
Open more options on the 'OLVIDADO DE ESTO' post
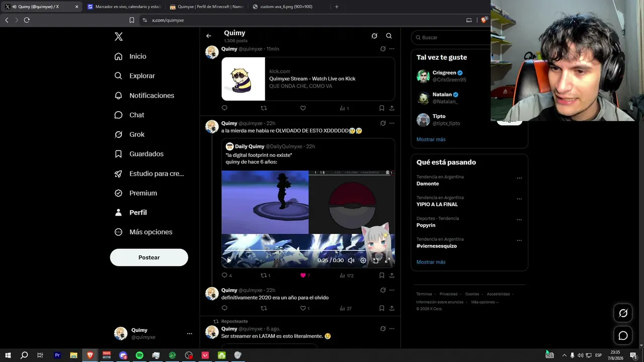pyautogui.click(x=392, y=123)
